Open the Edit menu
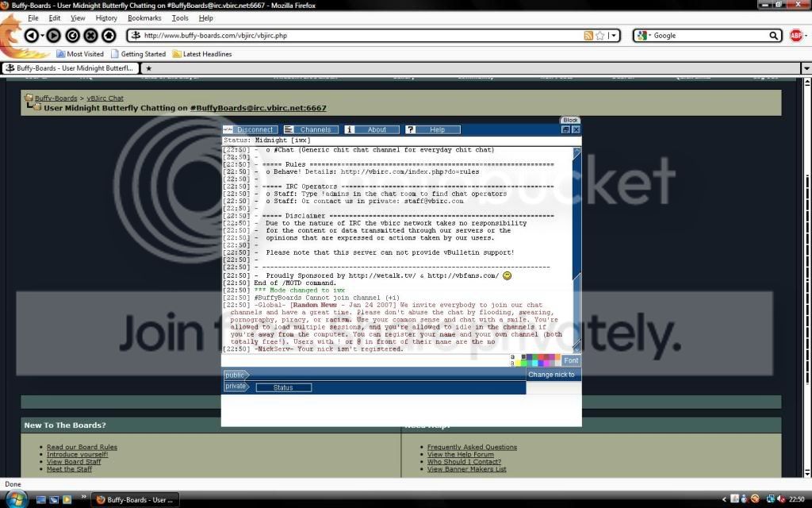812x508 pixels. (x=55, y=17)
